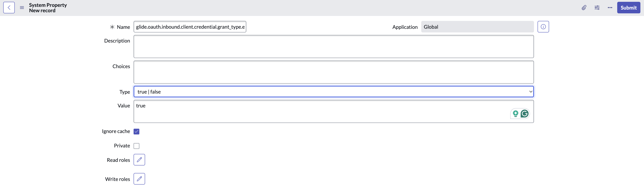
Task: Open the personalize form icon
Action: pyautogui.click(x=597, y=8)
